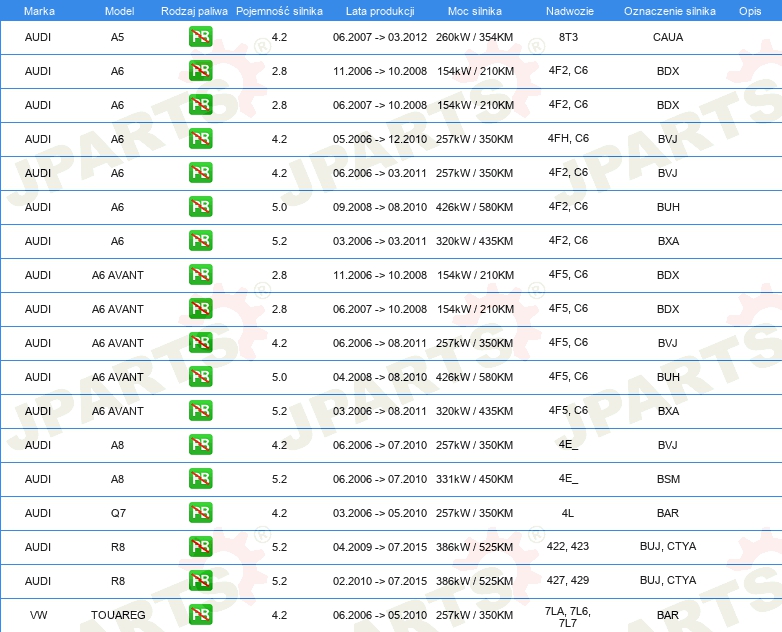Click petrol icon in the A6 5.2 BXA row
The image size is (782, 632).
pyautogui.click(x=200, y=240)
